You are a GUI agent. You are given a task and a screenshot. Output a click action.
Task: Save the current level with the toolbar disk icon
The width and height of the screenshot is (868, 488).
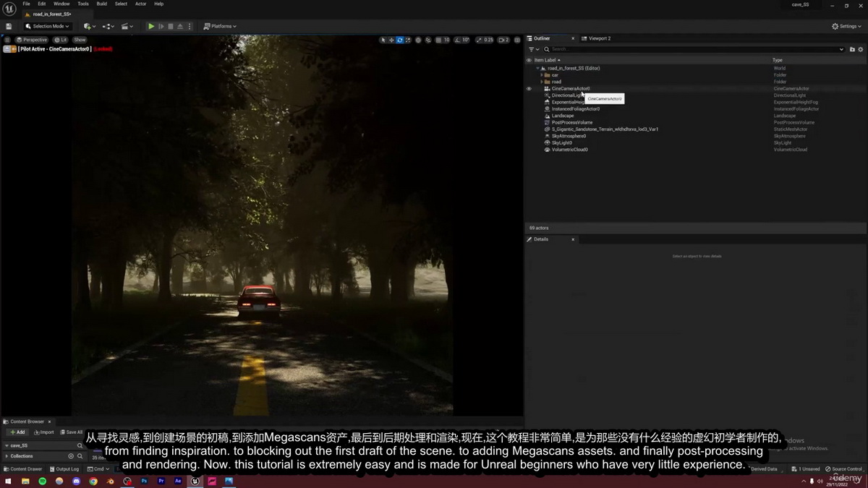[9, 26]
